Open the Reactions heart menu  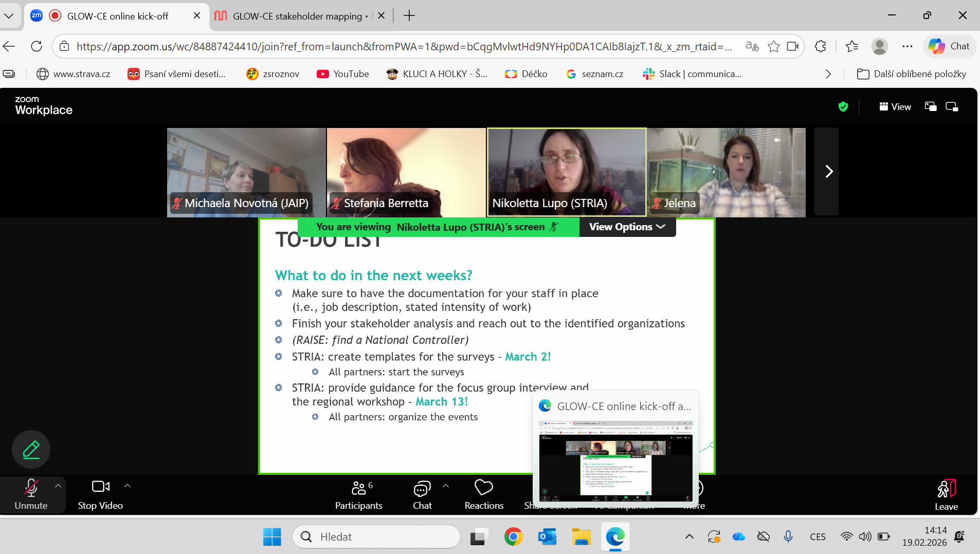[483, 494]
